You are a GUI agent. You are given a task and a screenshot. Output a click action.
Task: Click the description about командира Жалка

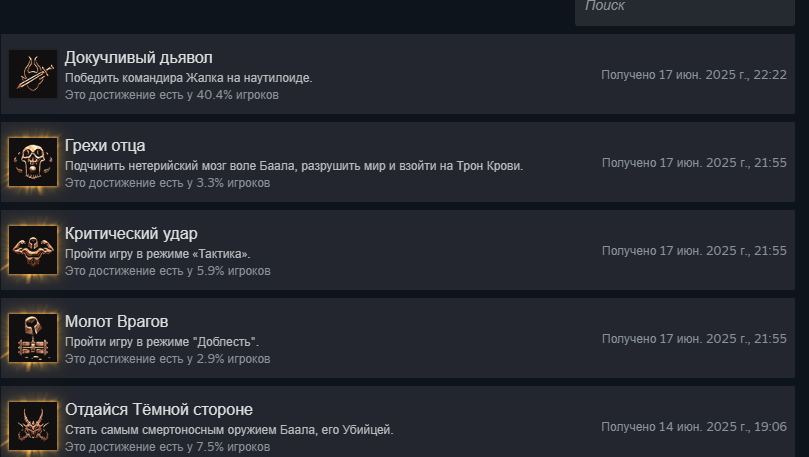point(188,78)
